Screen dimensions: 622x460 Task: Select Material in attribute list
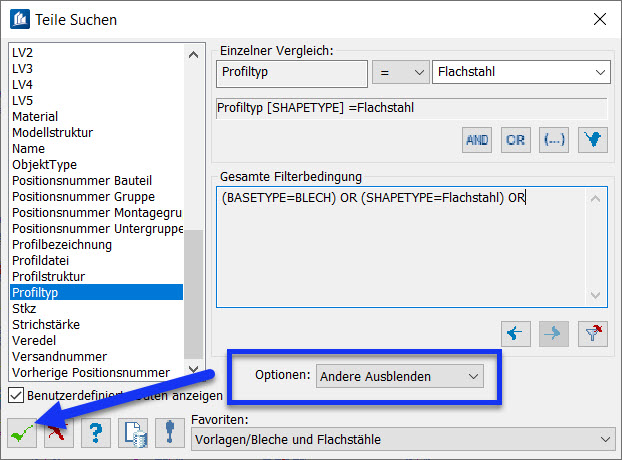point(96,117)
